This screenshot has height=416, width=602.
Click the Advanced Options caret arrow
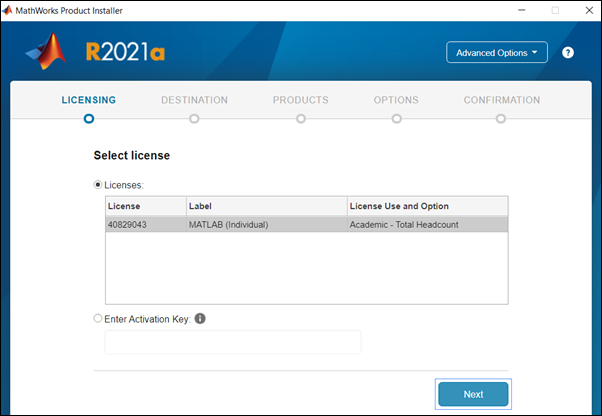point(534,52)
